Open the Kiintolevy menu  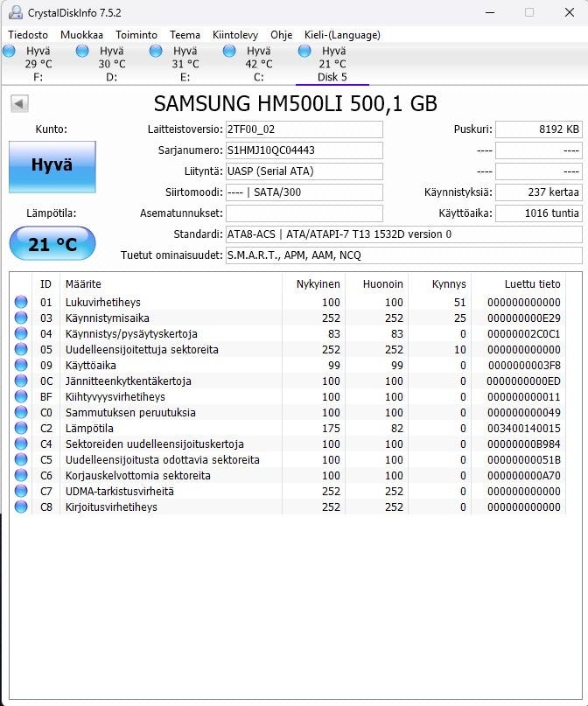point(235,35)
